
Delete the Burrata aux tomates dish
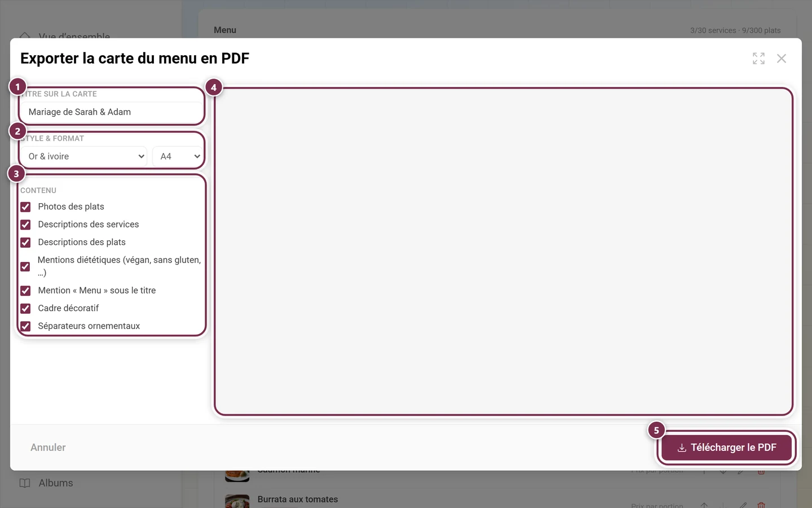761,505
